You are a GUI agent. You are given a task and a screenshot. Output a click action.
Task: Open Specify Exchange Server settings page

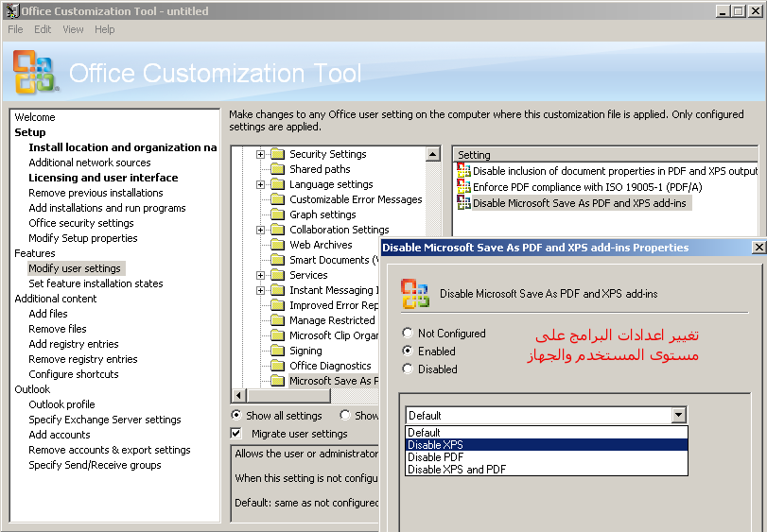tap(105, 420)
